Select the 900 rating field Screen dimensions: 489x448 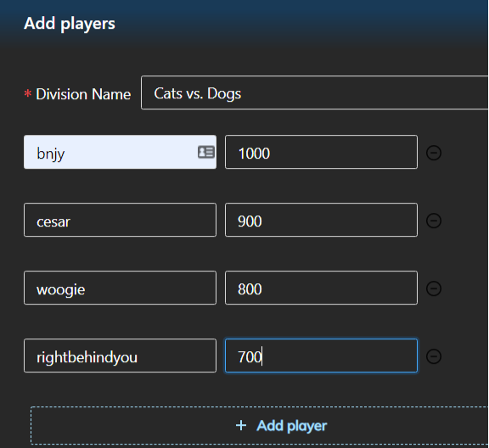[x=321, y=220]
